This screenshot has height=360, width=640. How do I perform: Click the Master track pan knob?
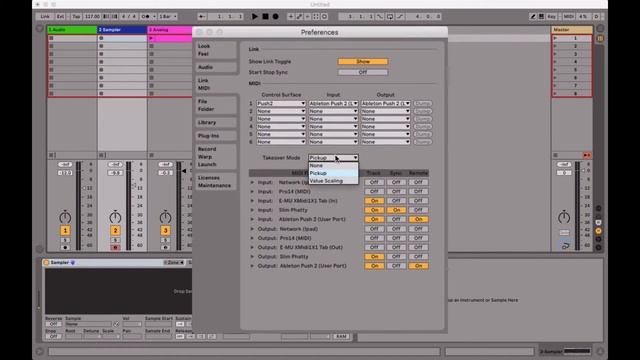coord(564,217)
